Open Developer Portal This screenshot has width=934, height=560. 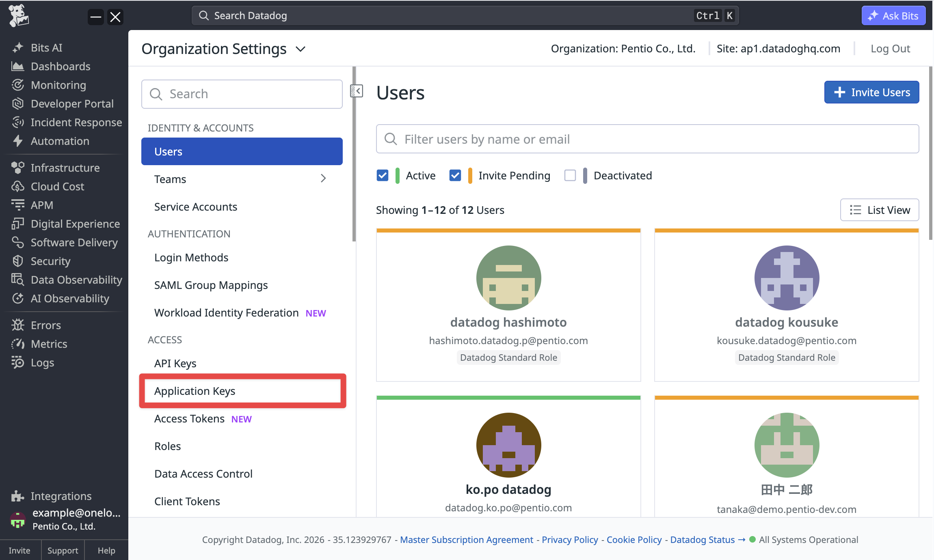(x=63, y=104)
